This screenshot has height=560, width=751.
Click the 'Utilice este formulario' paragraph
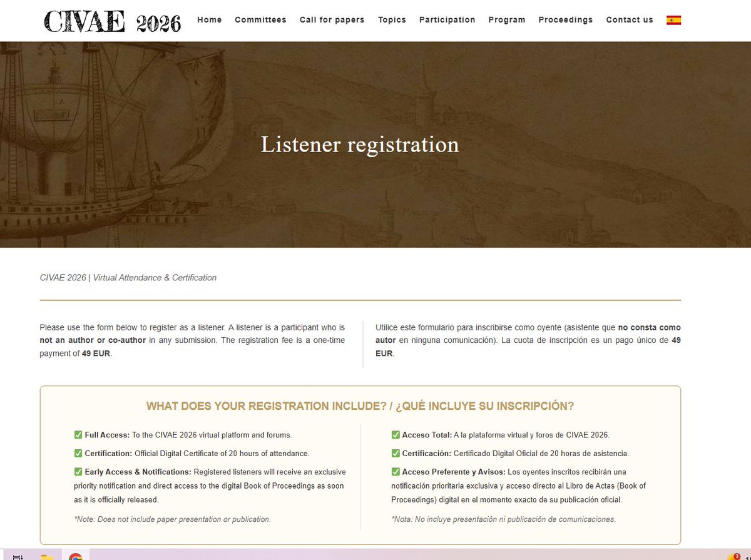click(528, 340)
